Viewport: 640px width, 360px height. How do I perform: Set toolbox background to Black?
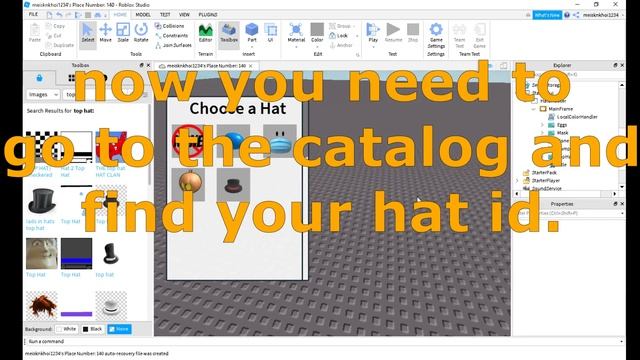pos(93,329)
